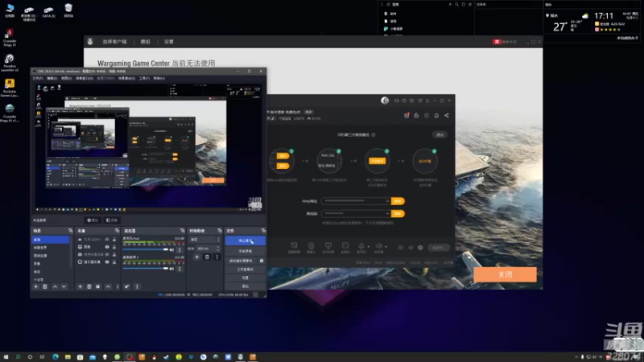Add a transition with the plus in Transitions panel
Screen dimensions: 644x362
[x=196, y=257]
